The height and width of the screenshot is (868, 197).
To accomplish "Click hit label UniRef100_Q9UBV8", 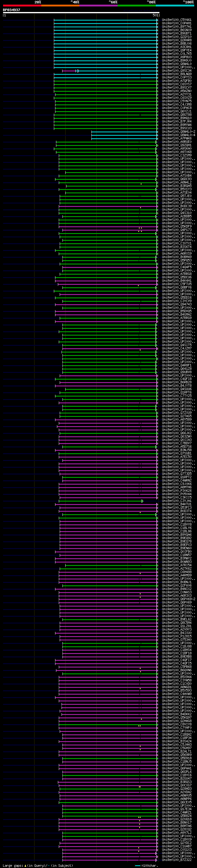I will coord(177,372).
